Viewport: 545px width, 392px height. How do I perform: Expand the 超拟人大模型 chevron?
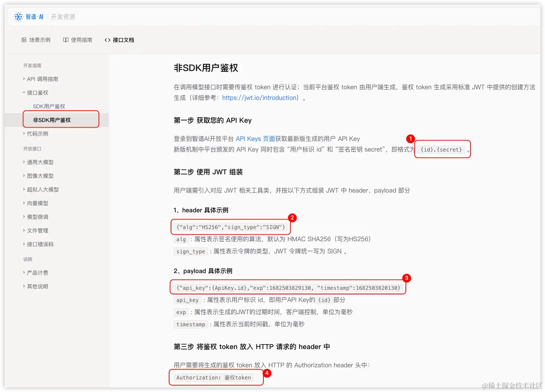[24, 189]
